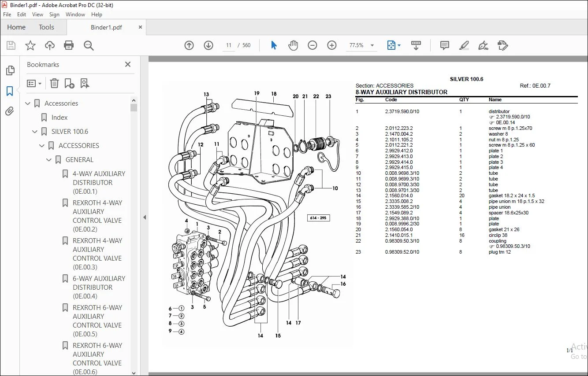The width and height of the screenshot is (588, 376).
Task: Find current bookmark icon
Action: (85, 83)
